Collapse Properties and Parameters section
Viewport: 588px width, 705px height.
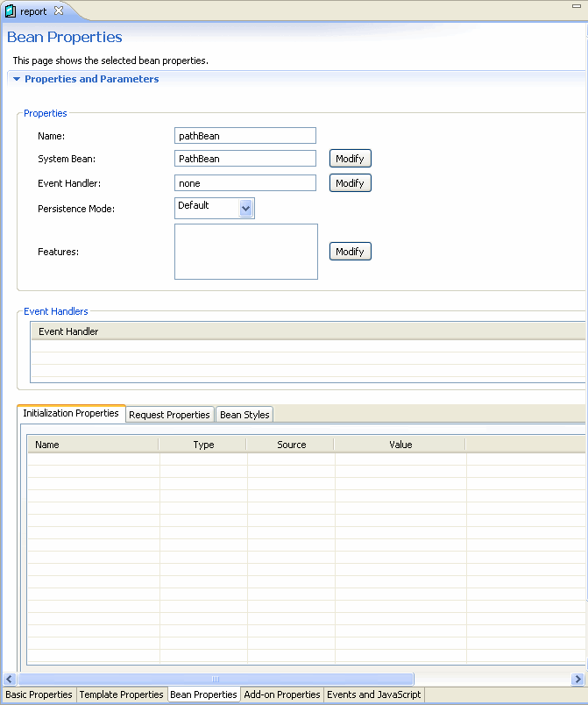[17, 79]
